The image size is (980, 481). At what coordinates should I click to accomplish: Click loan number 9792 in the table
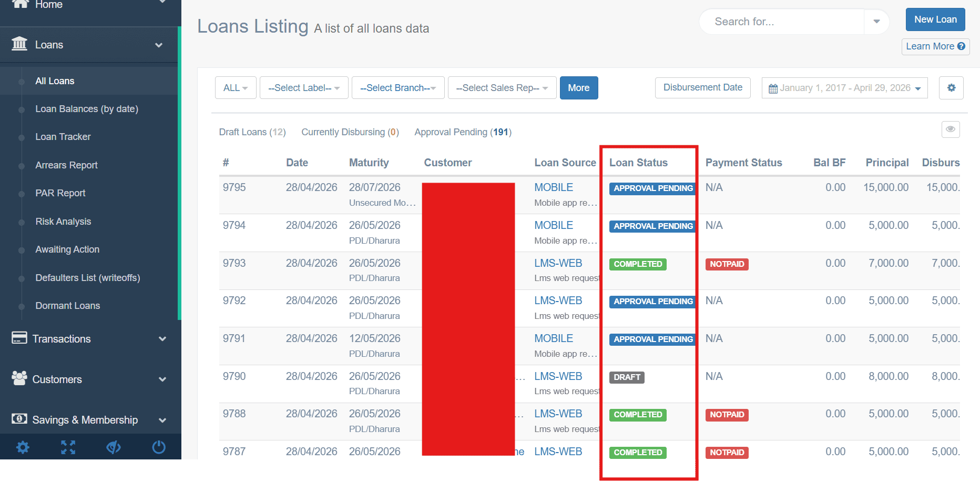pyautogui.click(x=234, y=300)
